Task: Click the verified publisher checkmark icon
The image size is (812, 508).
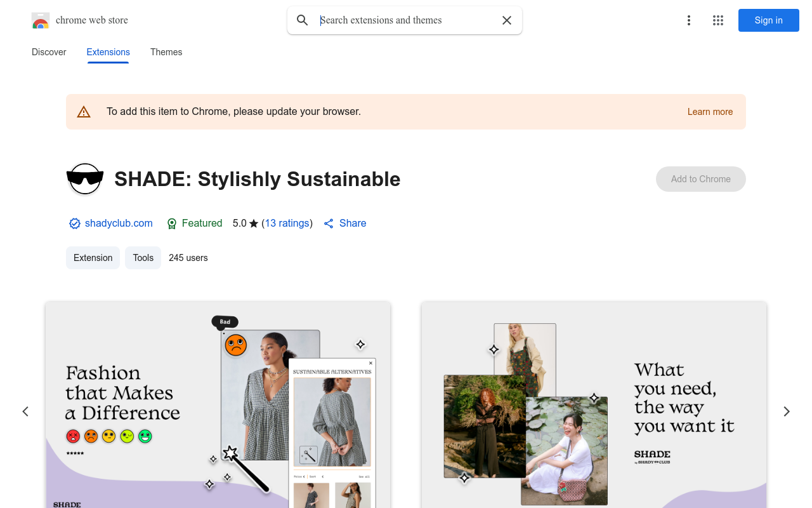Action: [74, 224]
